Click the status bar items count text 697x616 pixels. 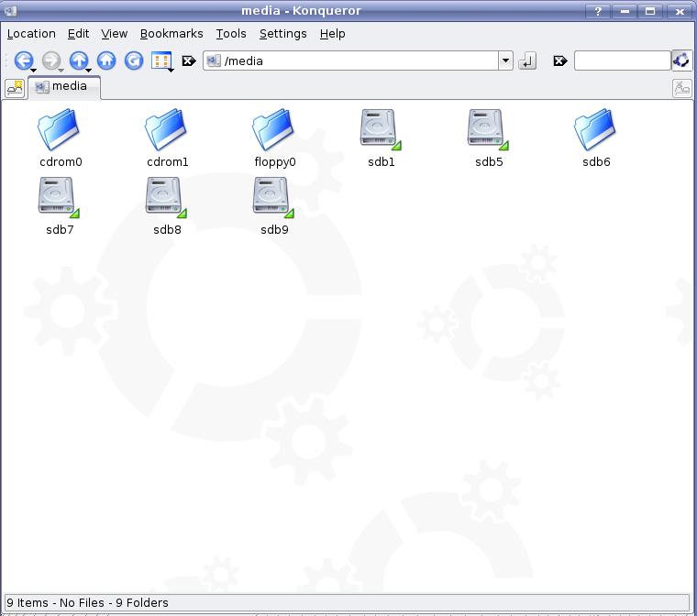[x=87, y=602]
